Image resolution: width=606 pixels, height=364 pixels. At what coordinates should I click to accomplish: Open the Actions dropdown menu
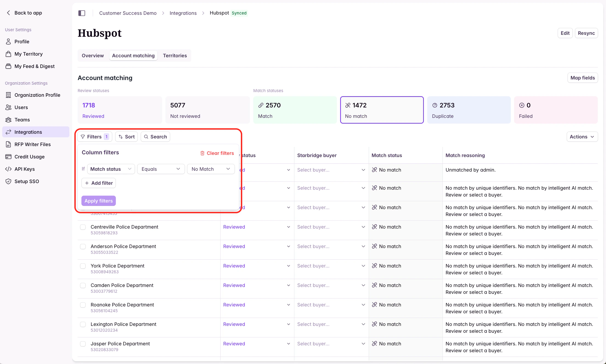(x=582, y=137)
